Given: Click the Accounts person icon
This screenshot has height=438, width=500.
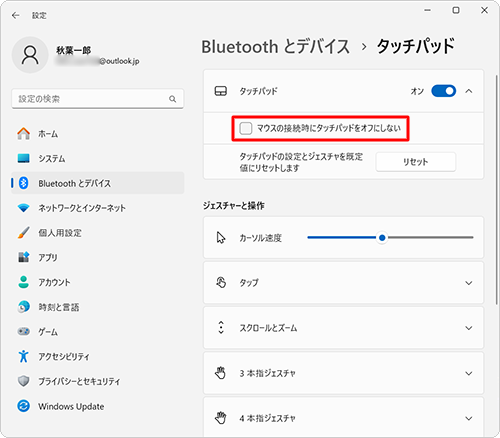Looking at the screenshot, I should (x=24, y=282).
